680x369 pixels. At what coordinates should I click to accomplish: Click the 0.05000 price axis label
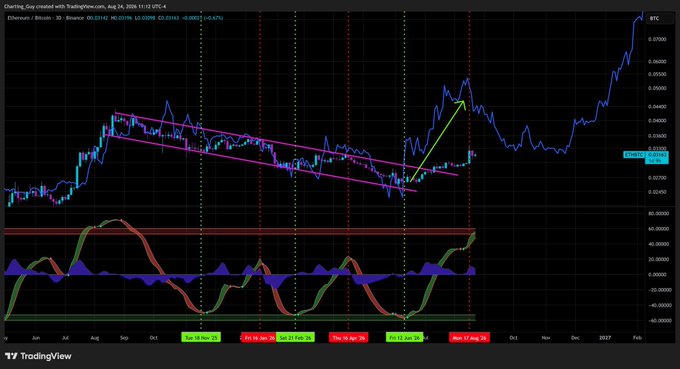pyautogui.click(x=657, y=88)
